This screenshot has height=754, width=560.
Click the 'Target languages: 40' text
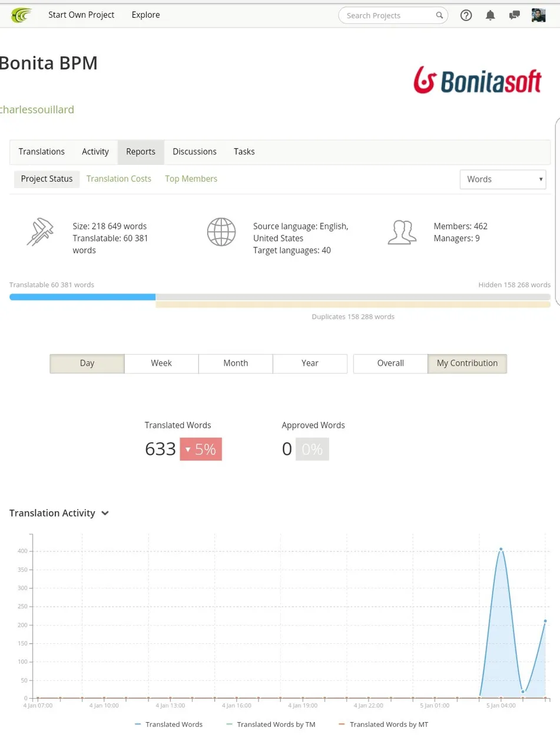[x=292, y=250]
